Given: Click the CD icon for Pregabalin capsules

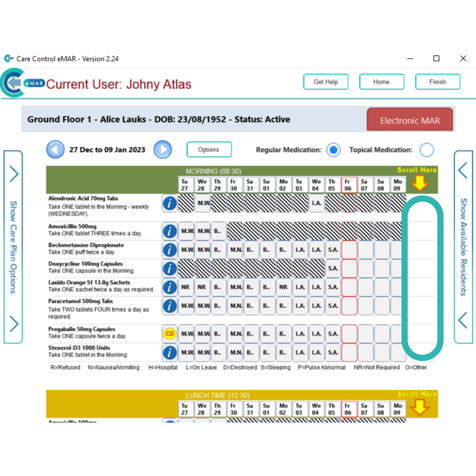Looking at the screenshot, I should [x=169, y=334].
